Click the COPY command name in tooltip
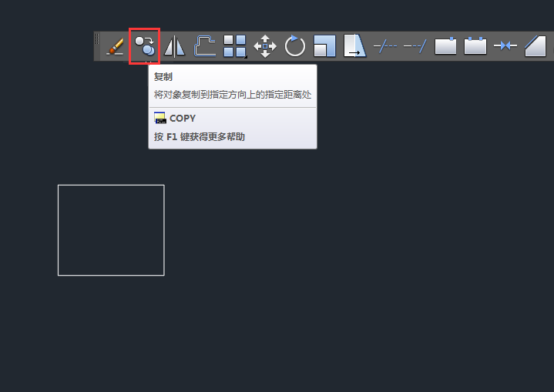Image resolution: width=554 pixels, height=392 pixels. pos(183,119)
